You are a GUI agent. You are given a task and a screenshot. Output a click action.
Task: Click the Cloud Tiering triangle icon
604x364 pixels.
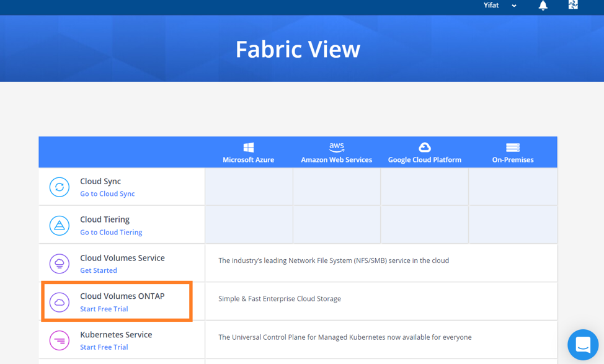tap(60, 226)
